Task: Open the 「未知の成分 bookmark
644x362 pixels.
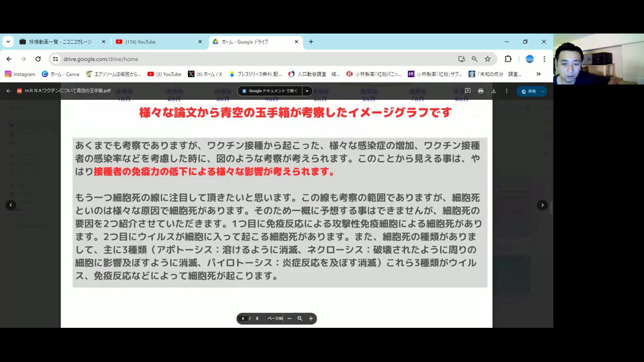Action: coord(495,74)
